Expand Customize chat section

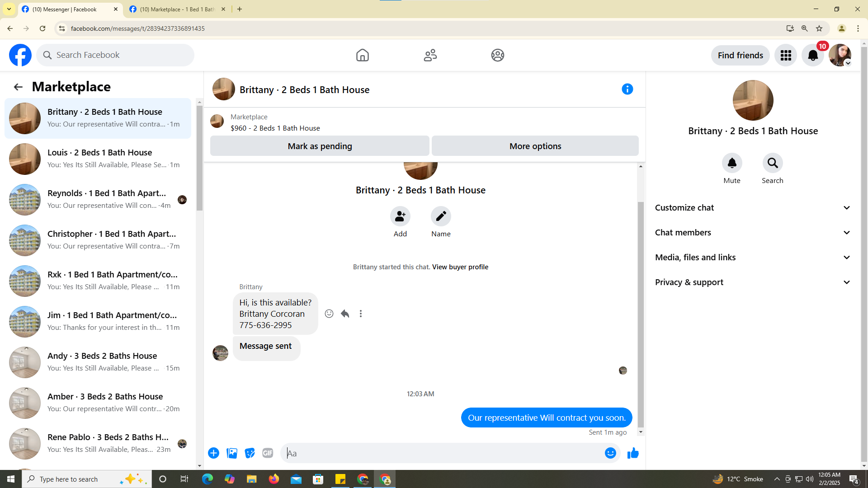click(753, 208)
